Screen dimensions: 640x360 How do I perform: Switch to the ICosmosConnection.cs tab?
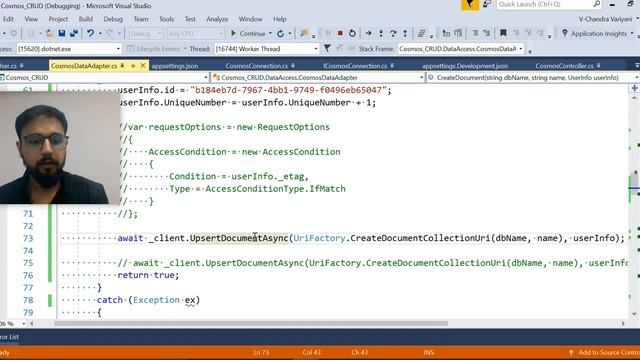tap(355, 66)
